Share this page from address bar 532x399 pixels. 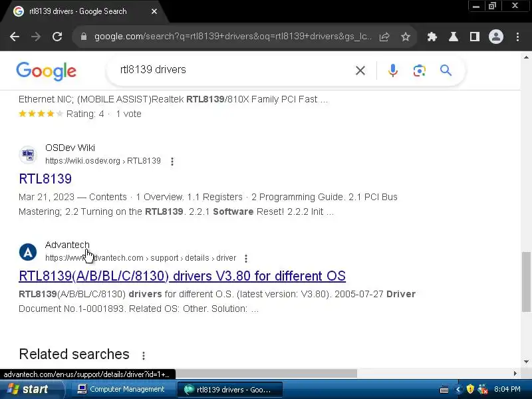(384, 37)
